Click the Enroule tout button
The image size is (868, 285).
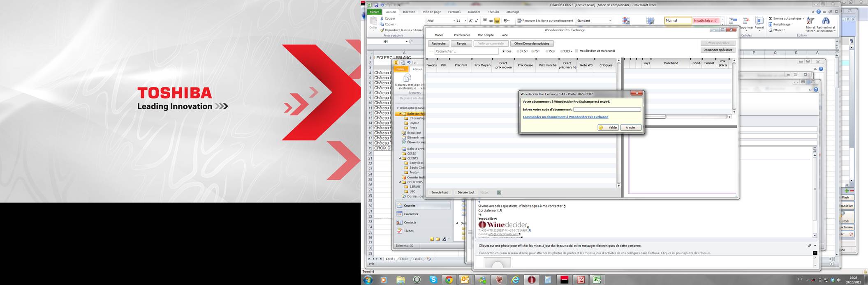[440, 192]
